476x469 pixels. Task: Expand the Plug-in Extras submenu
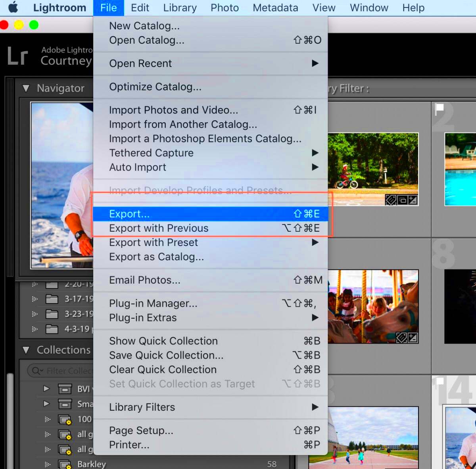tap(211, 318)
